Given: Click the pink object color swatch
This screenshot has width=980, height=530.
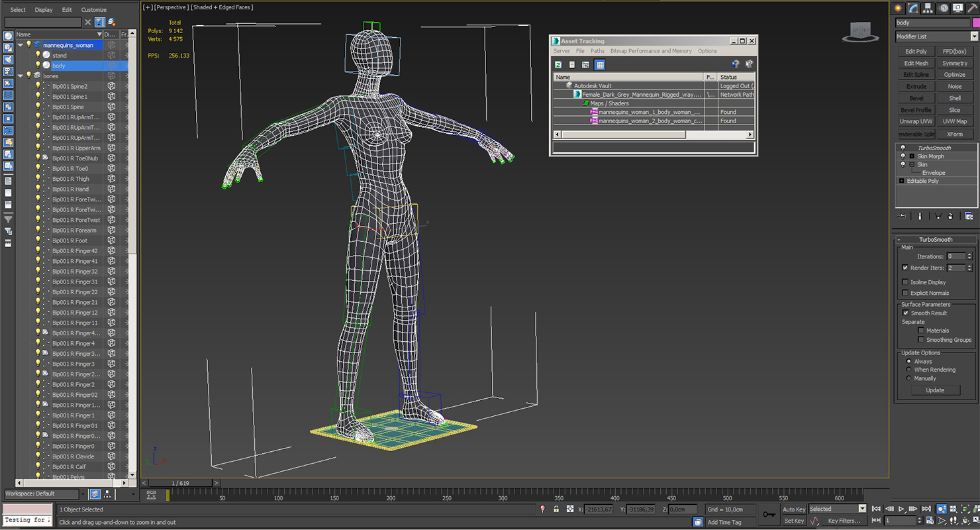Looking at the screenshot, I should (x=975, y=23).
